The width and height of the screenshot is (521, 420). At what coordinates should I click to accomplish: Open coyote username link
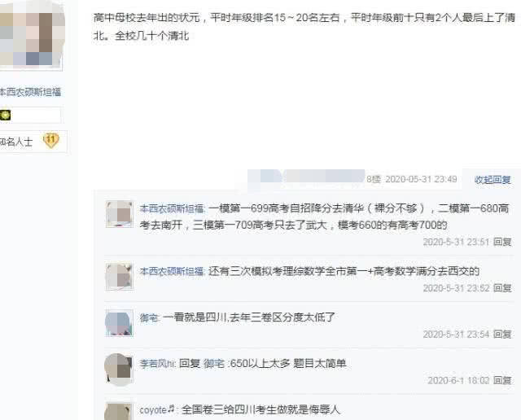pos(157,409)
